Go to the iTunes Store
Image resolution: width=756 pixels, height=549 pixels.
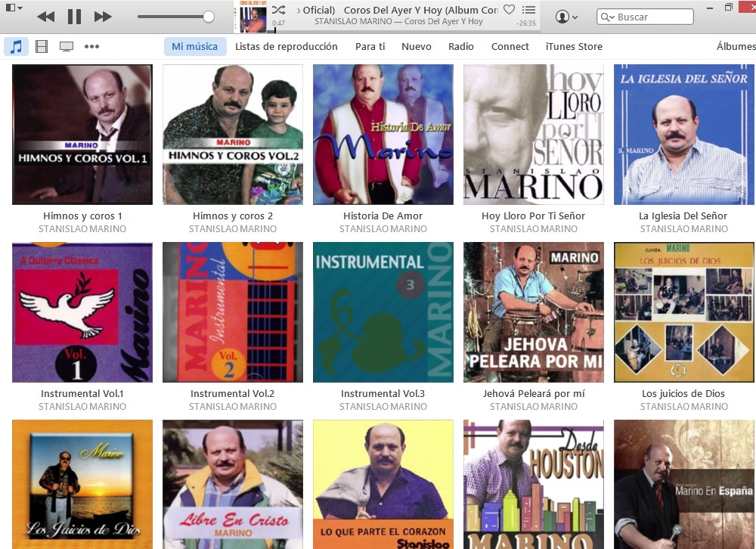click(x=572, y=46)
